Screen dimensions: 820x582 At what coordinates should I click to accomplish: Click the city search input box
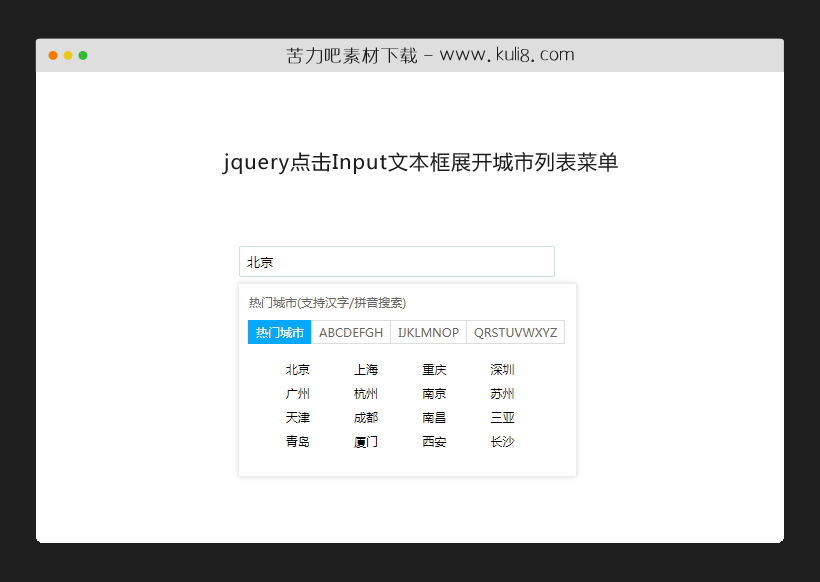click(x=396, y=261)
